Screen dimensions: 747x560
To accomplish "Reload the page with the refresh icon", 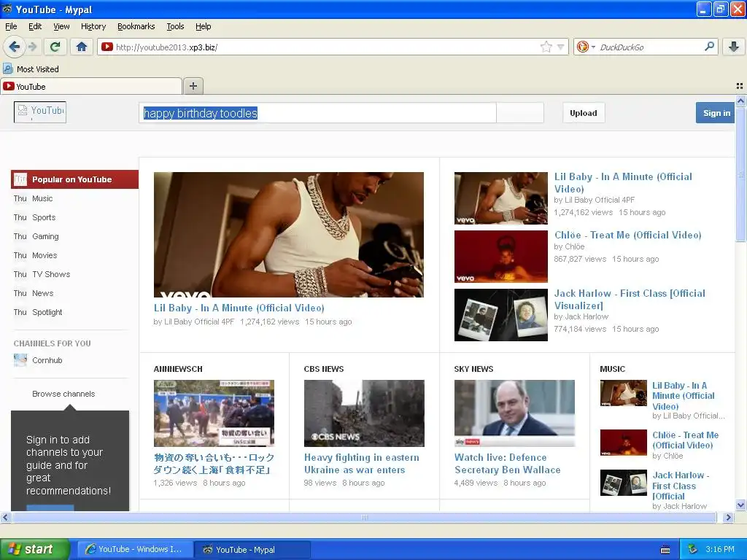I will coord(55,47).
